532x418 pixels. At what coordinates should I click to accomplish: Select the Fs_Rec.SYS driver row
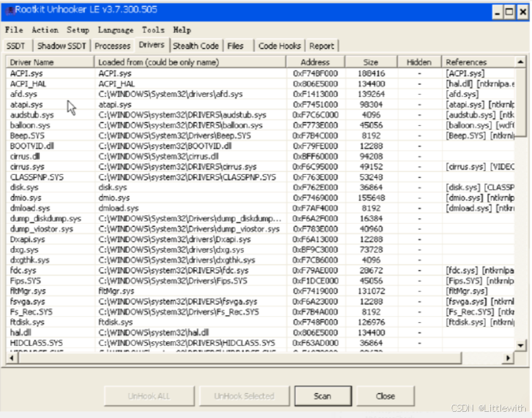pyautogui.click(x=260, y=312)
